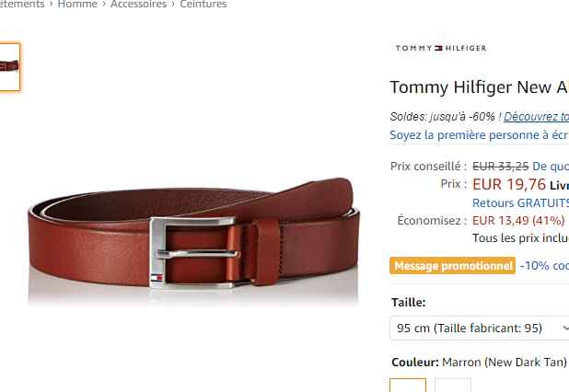This screenshot has height=392, width=569.
Task: Click the Message promotionnel orange badge
Action: coord(452,266)
